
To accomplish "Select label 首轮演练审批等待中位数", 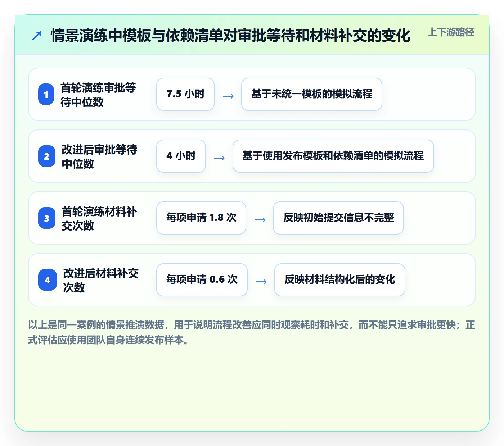I will 98,95.
